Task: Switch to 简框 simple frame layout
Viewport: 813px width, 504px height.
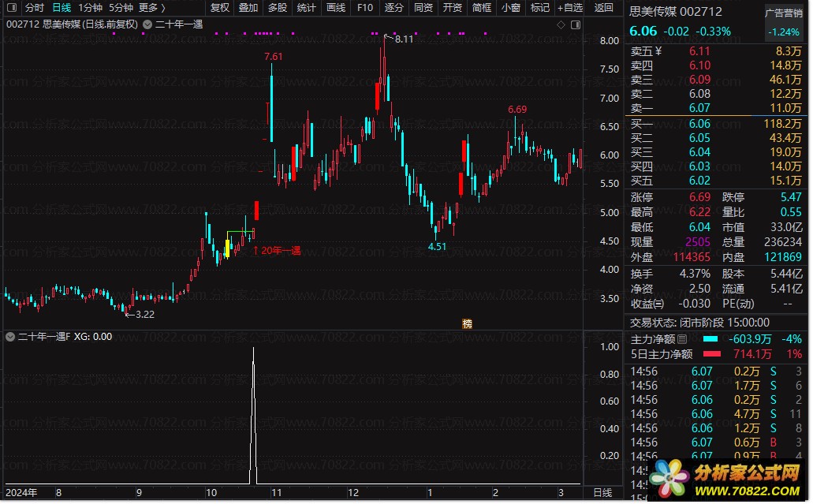Action: point(482,8)
